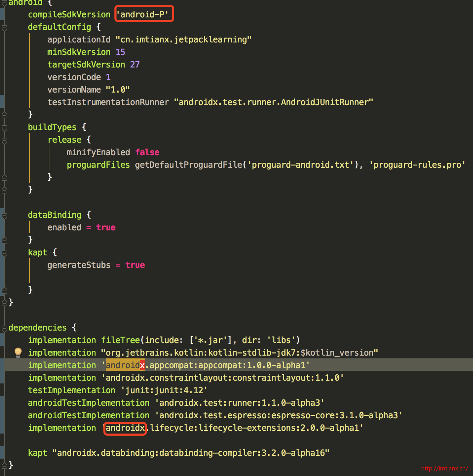Click getDefaultProguardFile method call
The image size is (473, 476).
(x=189, y=165)
